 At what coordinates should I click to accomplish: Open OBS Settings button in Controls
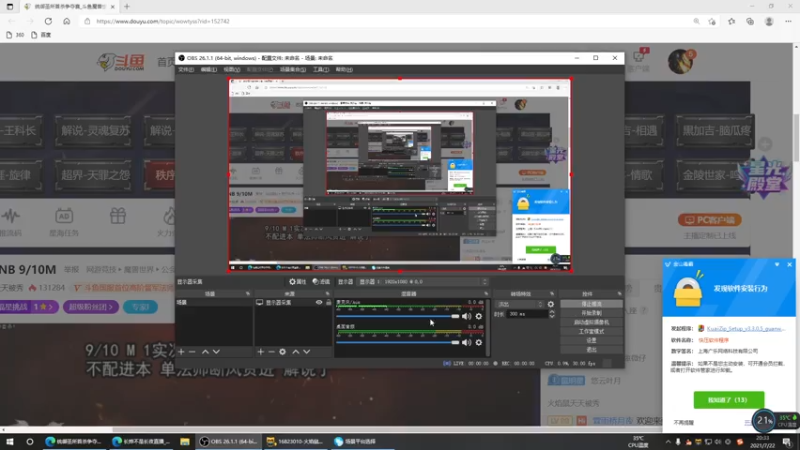[x=591, y=340]
